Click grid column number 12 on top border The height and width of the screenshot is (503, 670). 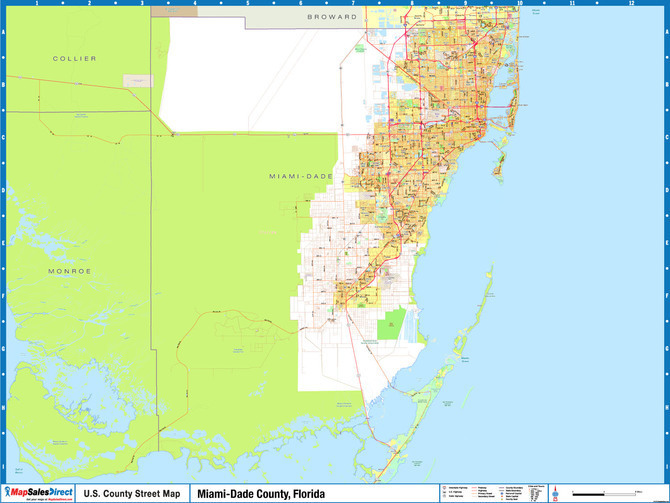[631, 3]
